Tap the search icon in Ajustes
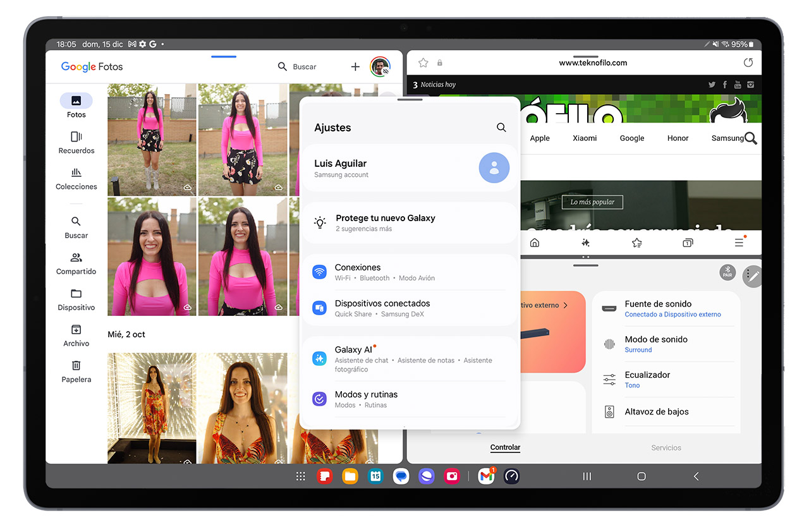This screenshot has width=809, height=532. (501, 128)
